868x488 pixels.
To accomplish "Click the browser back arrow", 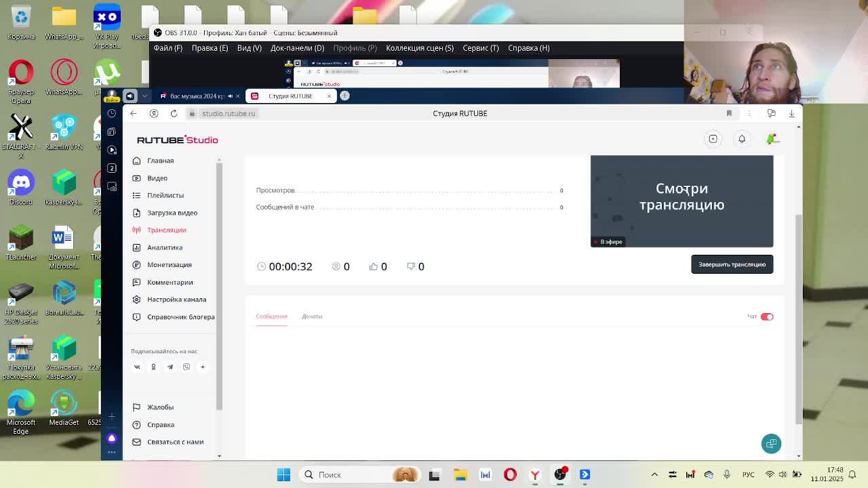I will [x=134, y=113].
